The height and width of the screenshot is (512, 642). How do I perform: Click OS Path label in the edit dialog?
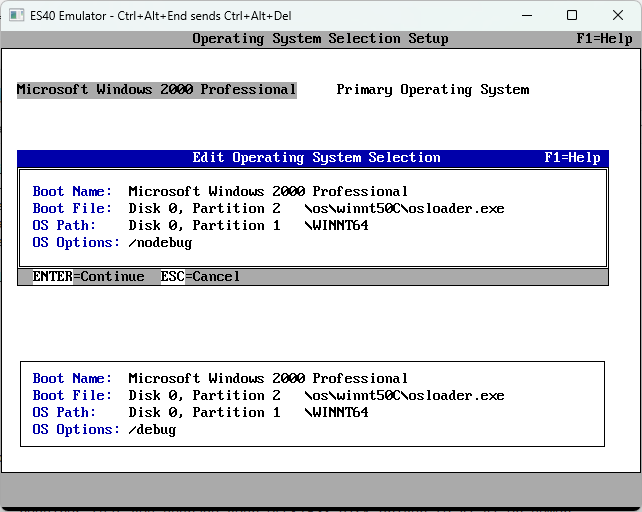coord(64,226)
